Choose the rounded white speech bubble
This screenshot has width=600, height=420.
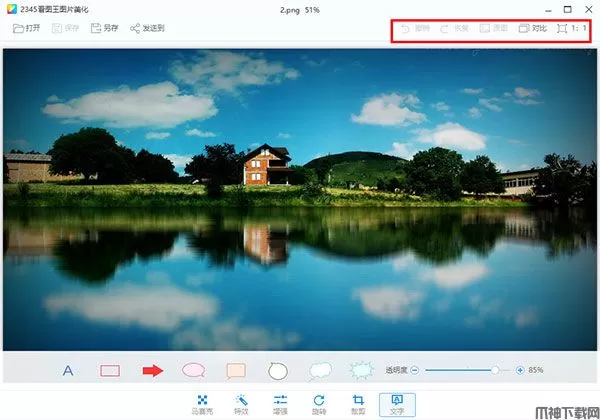[320, 371]
